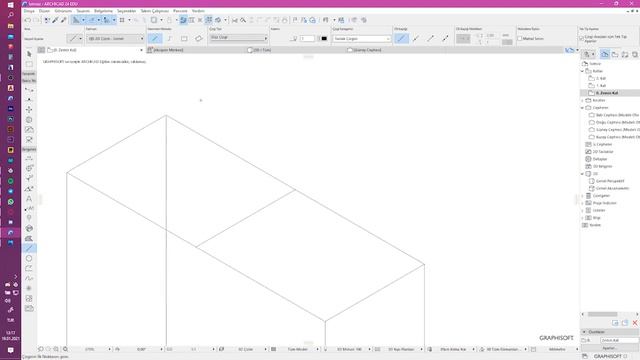Open the Publisher Sets in Navigator
Screen dimensions: 640x360
point(635,54)
